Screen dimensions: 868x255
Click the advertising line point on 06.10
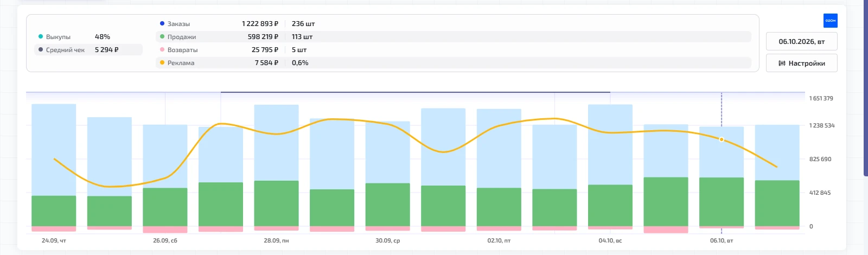tap(722, 139)
